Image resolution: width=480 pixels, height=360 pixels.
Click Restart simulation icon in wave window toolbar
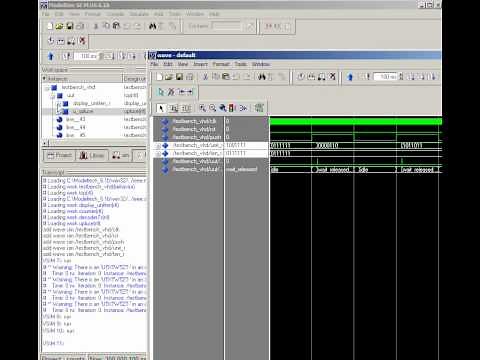(301, 77)
